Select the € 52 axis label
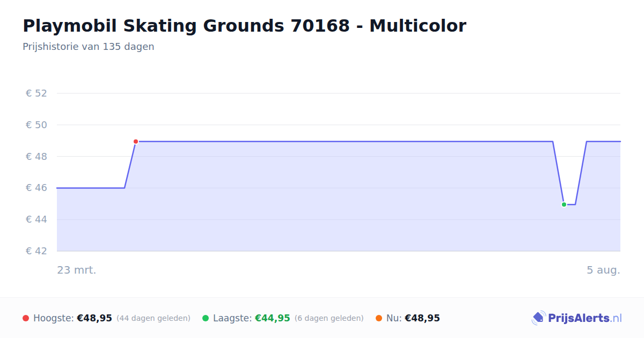 [36, 93]
